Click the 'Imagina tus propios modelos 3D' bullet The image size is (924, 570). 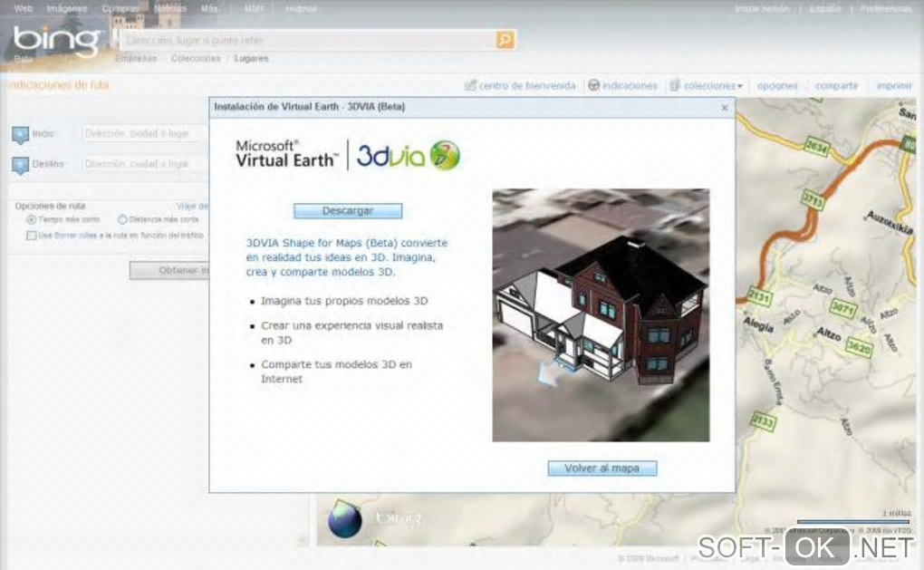(x=344, y=301)
